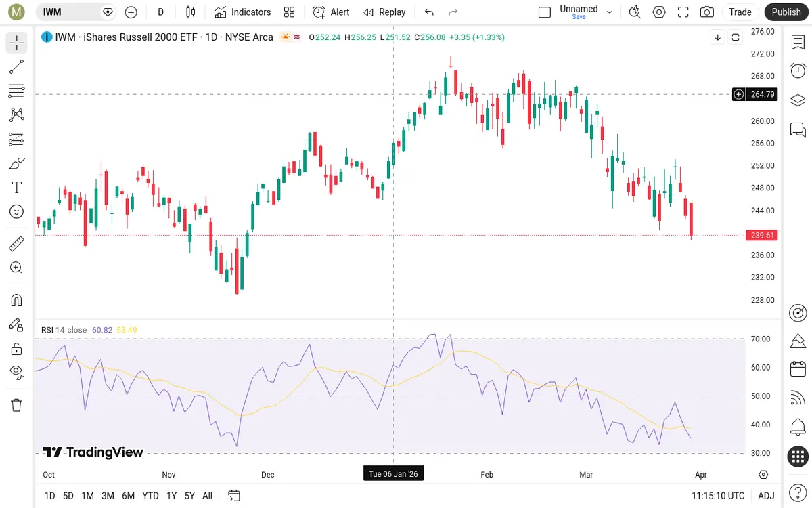812x508 pixels.
Task: Click the IWM symbol search box
Action: (74, 12)
